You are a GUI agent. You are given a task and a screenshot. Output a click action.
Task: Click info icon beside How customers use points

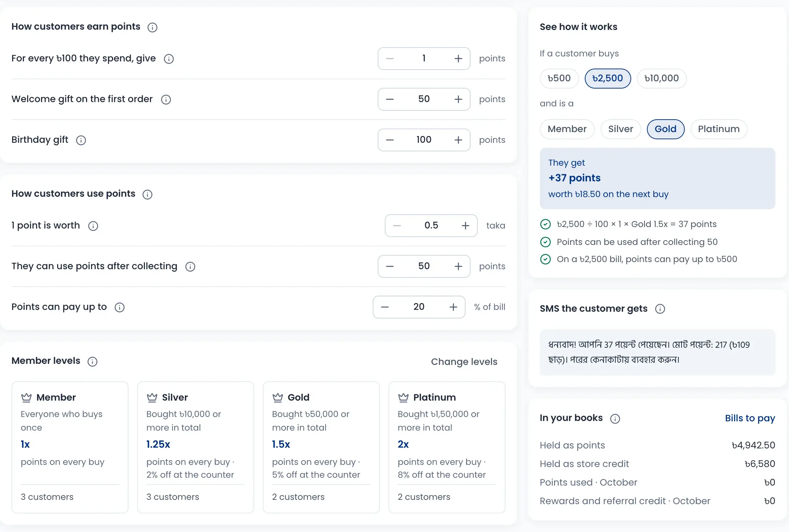(147, 194)
